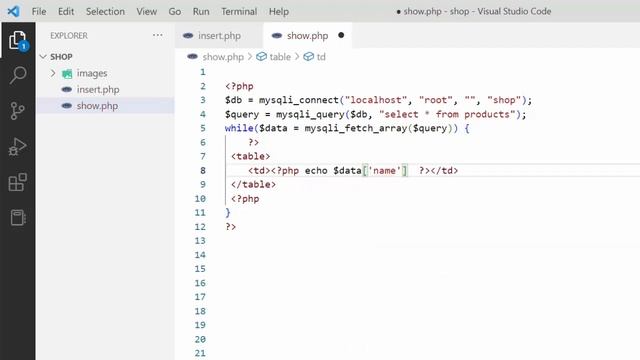Click the $query variable on line 4
Screen dimensions: 640x360
pyautogui.click(x=242, y=114)
